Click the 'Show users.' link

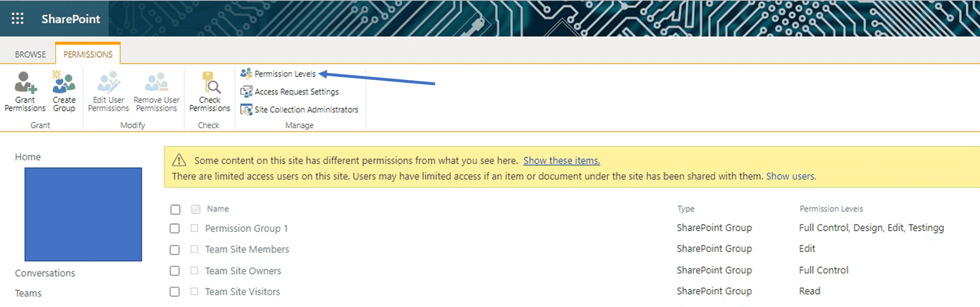pyautogui.click(x=791, y=176)
